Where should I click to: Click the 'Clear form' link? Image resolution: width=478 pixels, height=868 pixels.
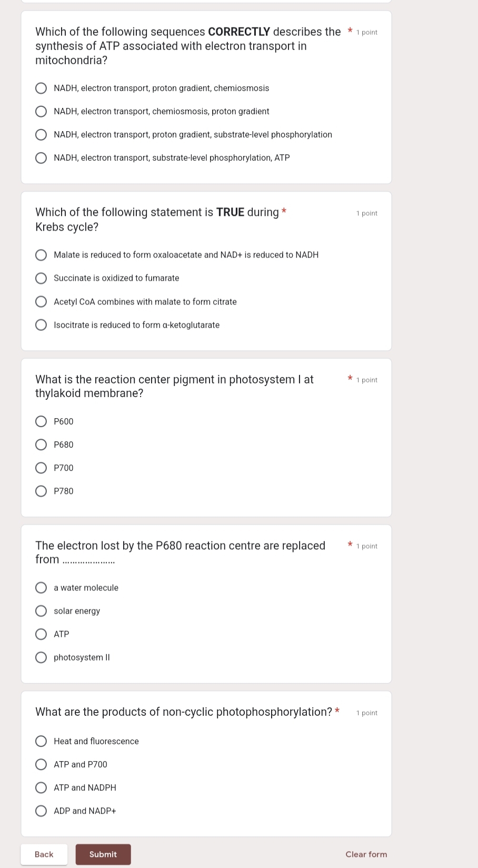(366, 854)
